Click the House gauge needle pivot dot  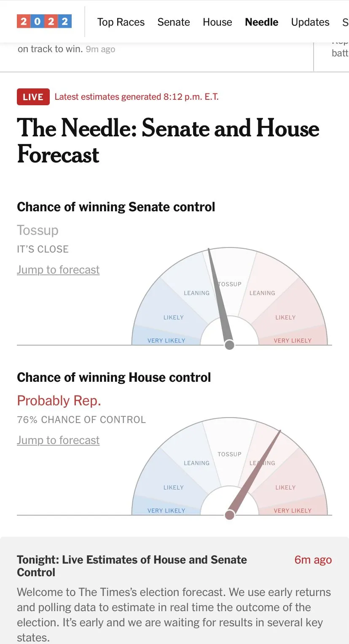click(x=229, y=515)
